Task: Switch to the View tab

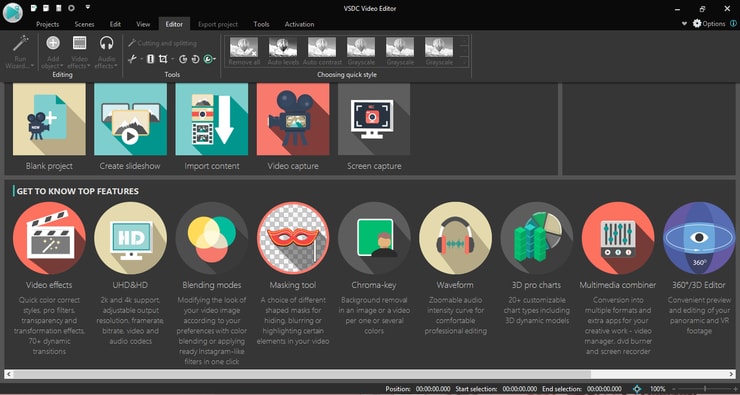Action: pyautogui.click(x=143, y=24)
